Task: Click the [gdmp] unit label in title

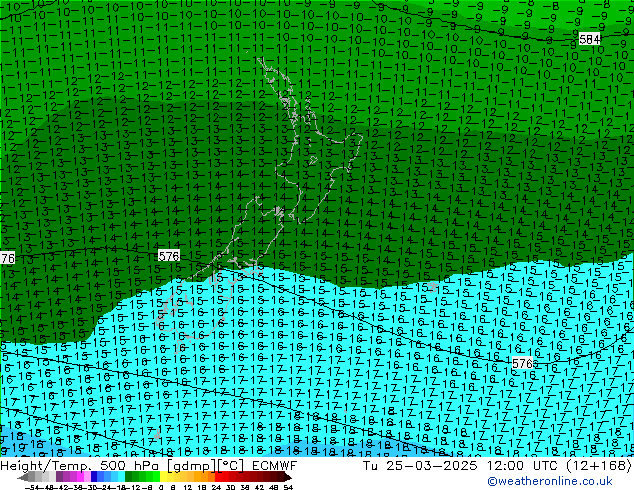Action: (x=192, y=466)
